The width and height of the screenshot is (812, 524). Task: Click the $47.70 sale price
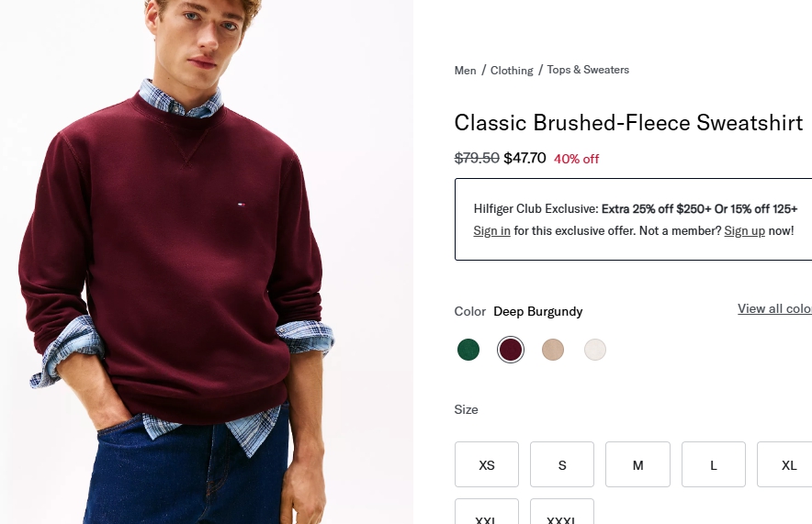524,158
